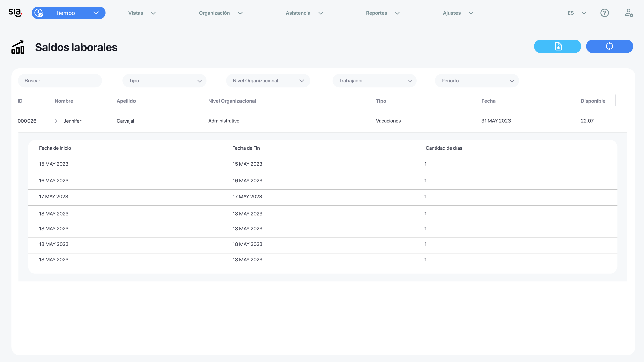
Task: Open the Periodo filter dropdown
Action: click(x=477, y=81)
